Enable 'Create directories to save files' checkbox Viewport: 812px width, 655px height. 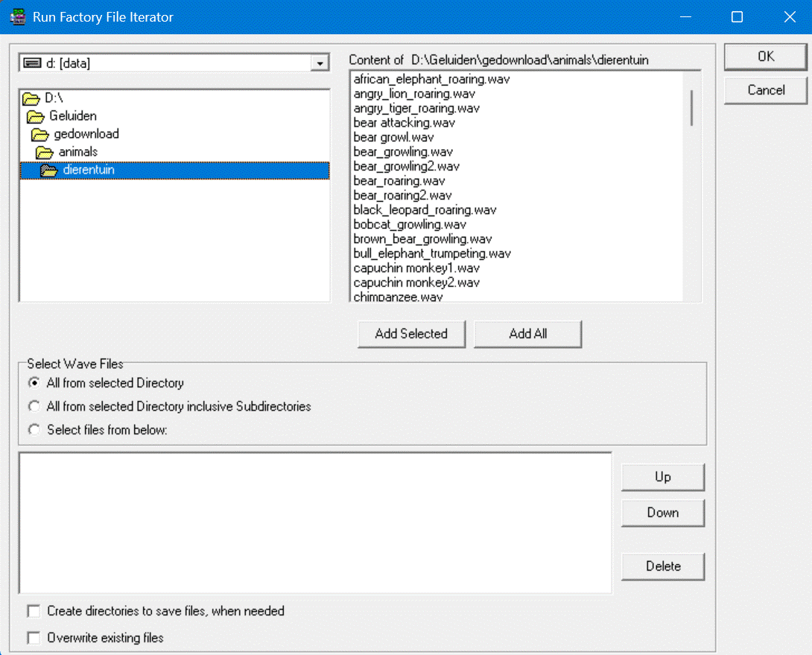pyautogui.click(x=34, y=611)
